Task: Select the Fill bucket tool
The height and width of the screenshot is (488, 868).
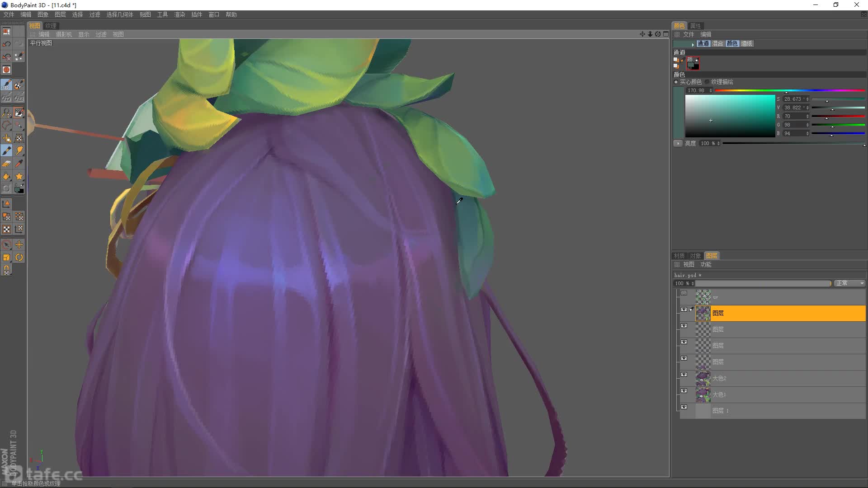Action: [x=6, y=176]
